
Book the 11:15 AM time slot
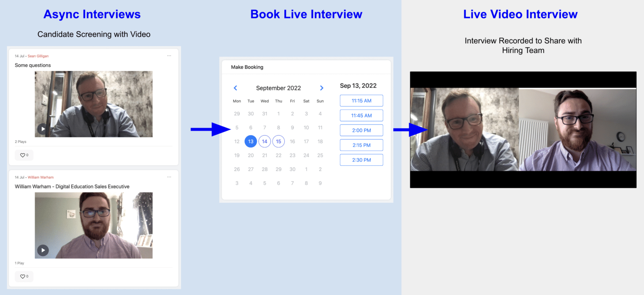[361, 100]
